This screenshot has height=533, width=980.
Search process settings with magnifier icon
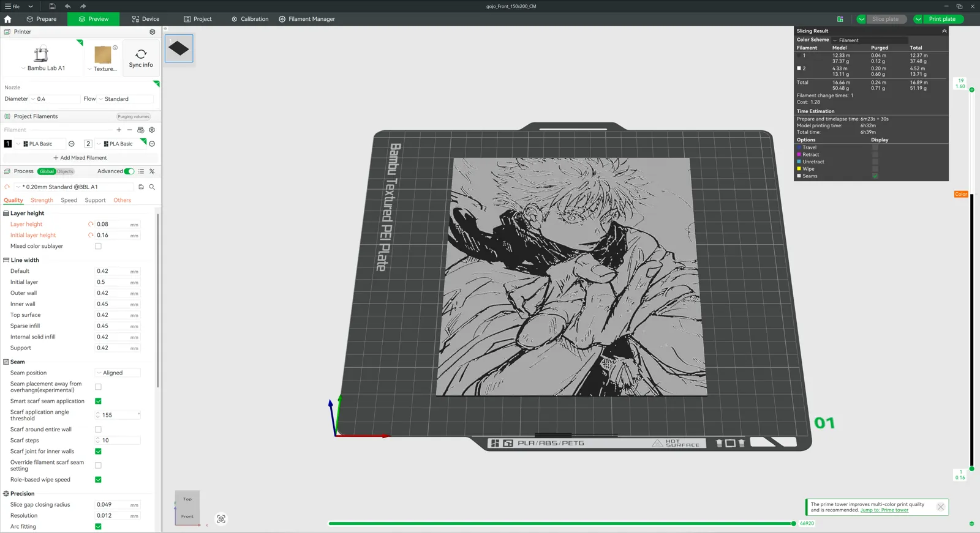click(152, 187)
